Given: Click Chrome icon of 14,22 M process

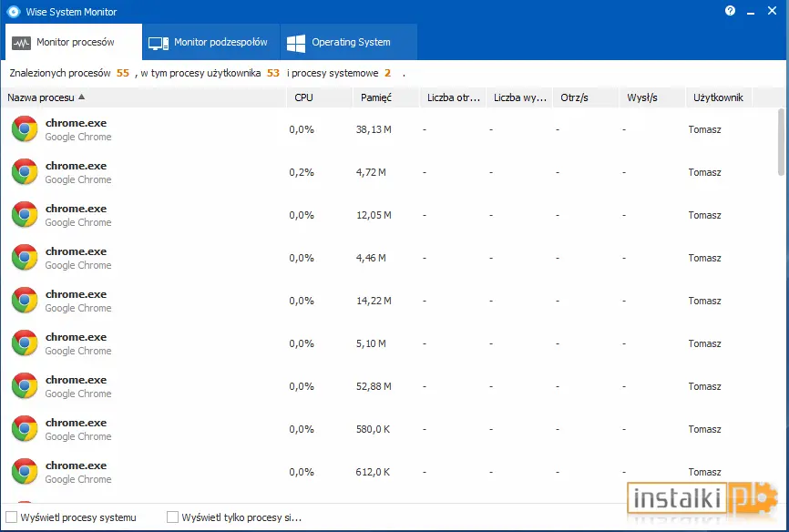Looking at the screenshot, I should 25,300.
